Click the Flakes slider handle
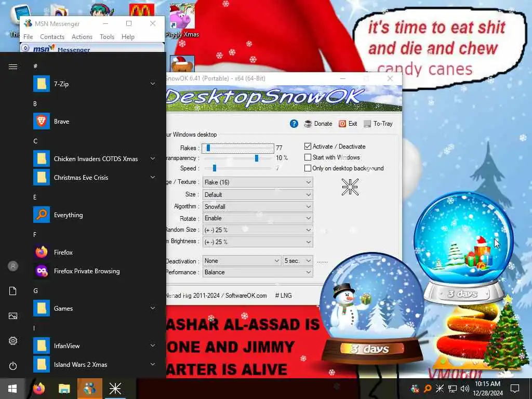This screenshot has width=532, height=399. (x=208, y=148)
